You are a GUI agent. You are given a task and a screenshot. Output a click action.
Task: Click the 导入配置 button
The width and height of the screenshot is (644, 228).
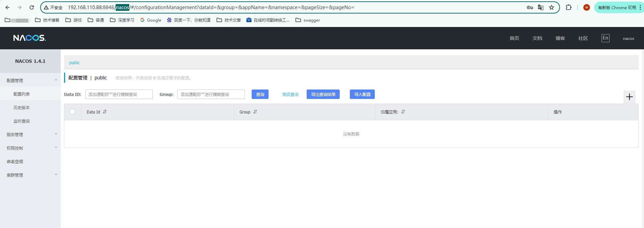tap(362, 94)
